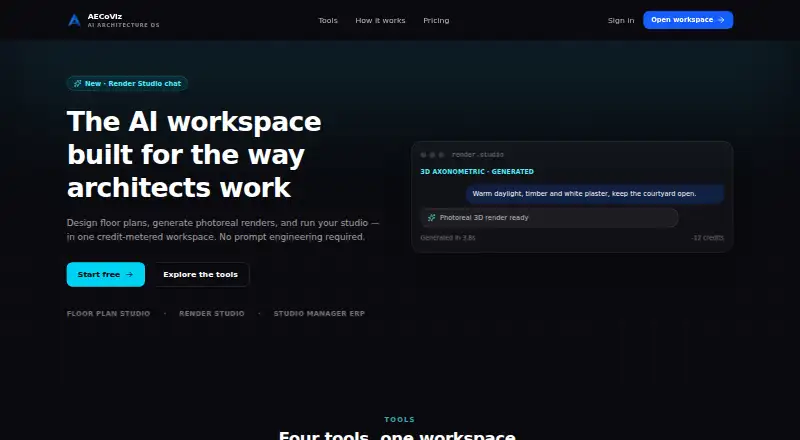Click the AI ARCHITECTURE OS tagline

pos(123,25)
